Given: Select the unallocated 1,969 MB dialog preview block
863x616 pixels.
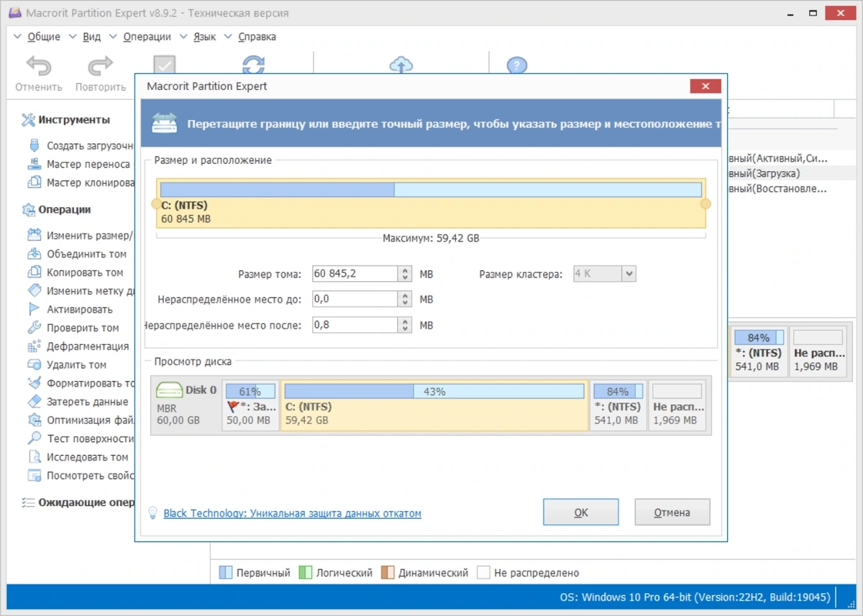Looking at the screenshot, I should tap(676, 405).
